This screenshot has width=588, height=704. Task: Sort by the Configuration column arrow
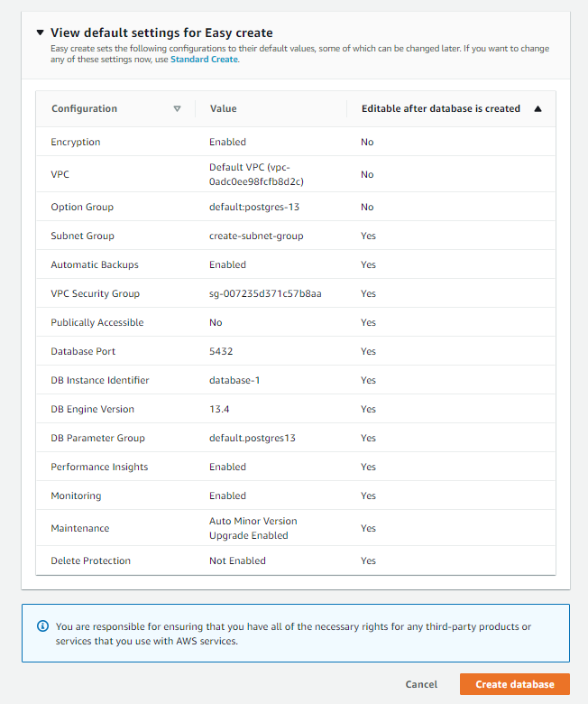(177, 109)
